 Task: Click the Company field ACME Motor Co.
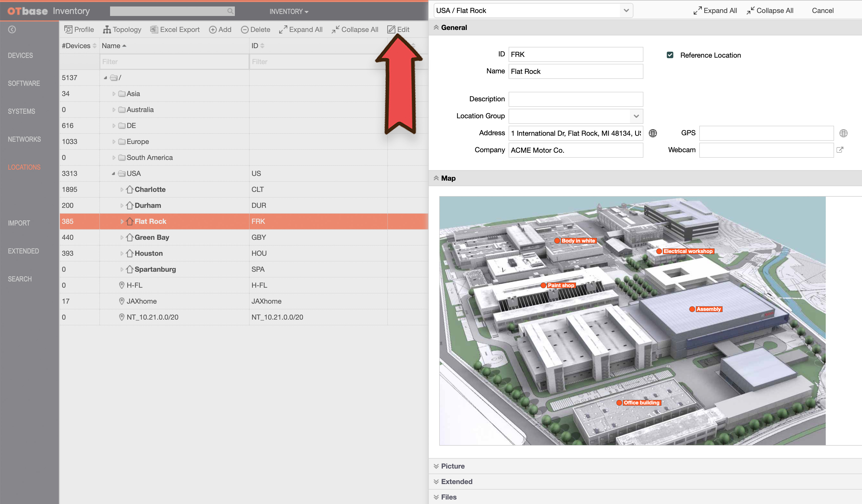point(576,150)
